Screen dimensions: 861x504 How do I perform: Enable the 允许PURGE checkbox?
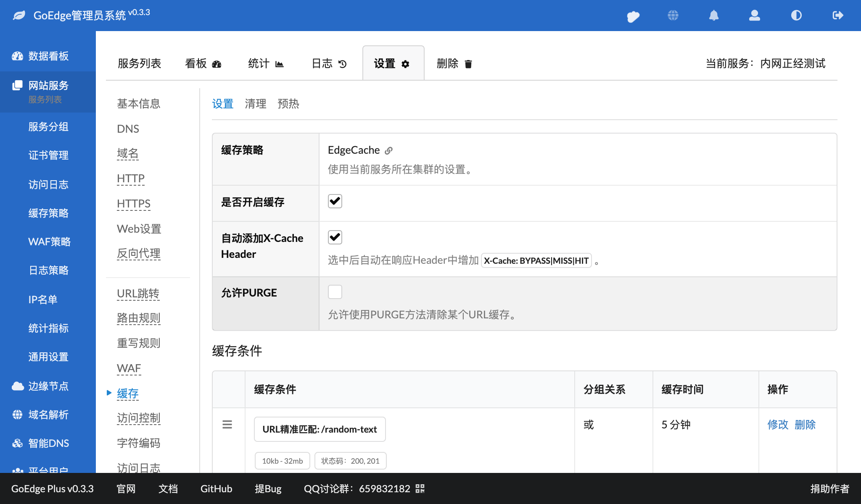tap(335, 292)
